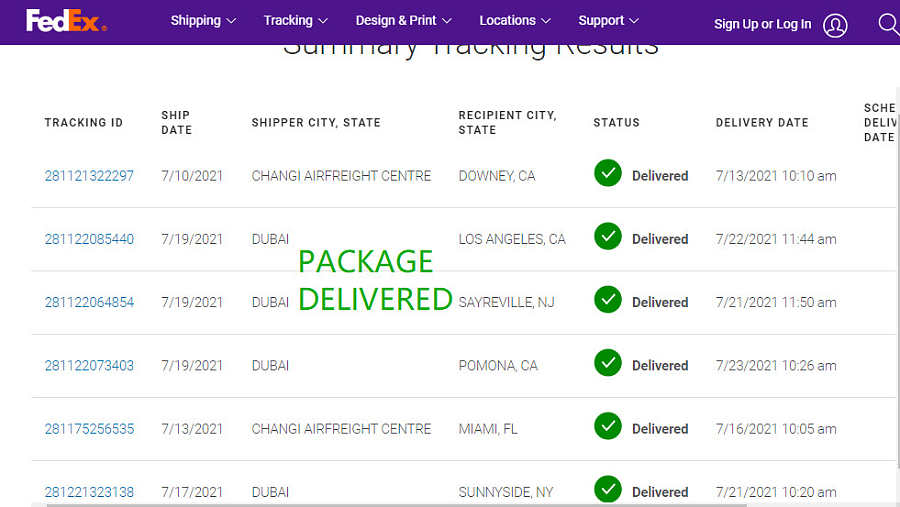Image resolution: width=900 pixels, height=507 pixels.
Task: Open tracking ID 281121322297
Action: pyautogui.click(x=89, y=176)
